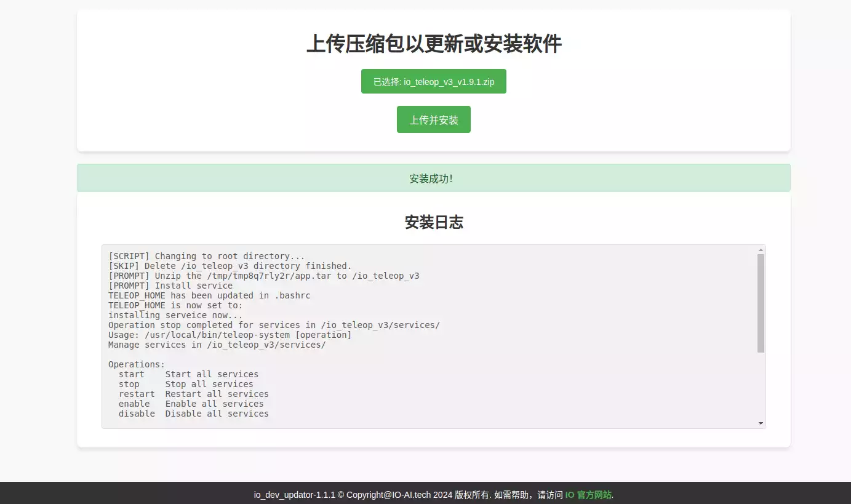Click log line 'Usage: /usr/local/bin/teleop-system [operation]'

pyautogui.click(x=230, y=335)
